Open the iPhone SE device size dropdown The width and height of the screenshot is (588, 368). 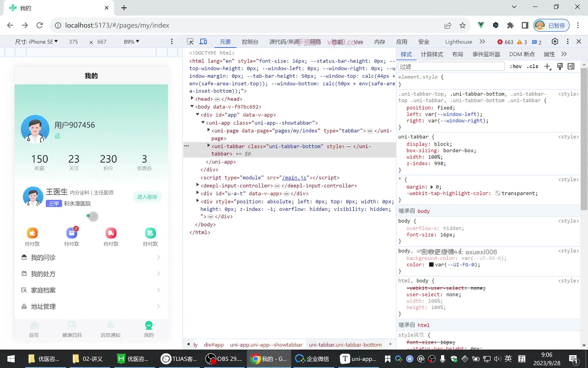pos(36,42)
